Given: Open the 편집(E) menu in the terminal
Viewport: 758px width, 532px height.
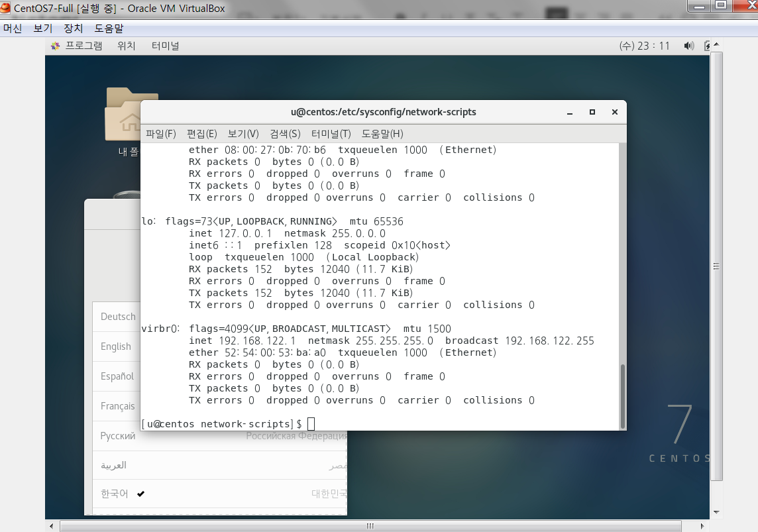Looking at the screenshot, I should (202, 134).
